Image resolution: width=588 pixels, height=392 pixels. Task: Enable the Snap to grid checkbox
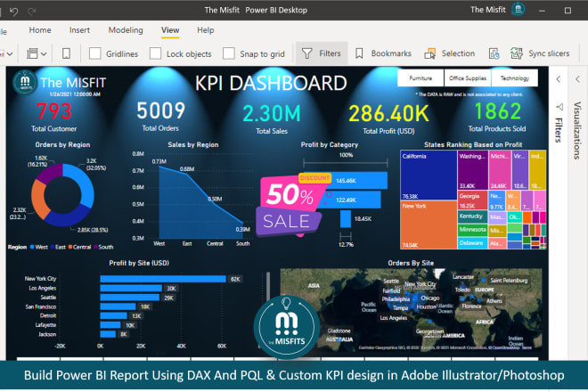coord(229,53)
